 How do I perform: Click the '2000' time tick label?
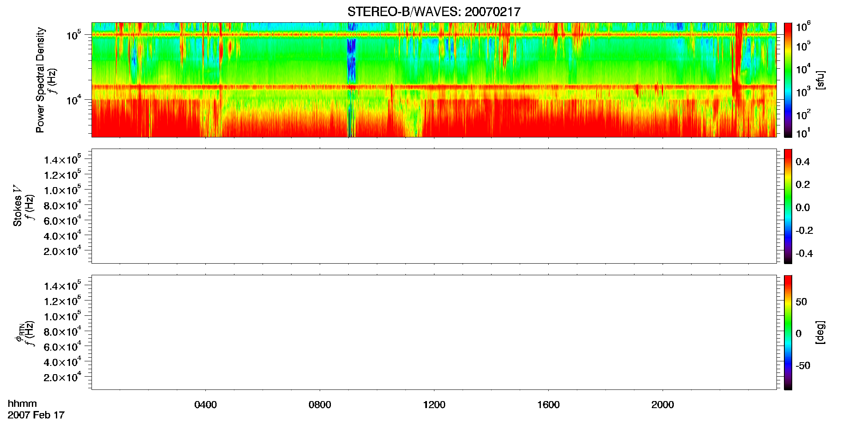click(x=663, y=405)
